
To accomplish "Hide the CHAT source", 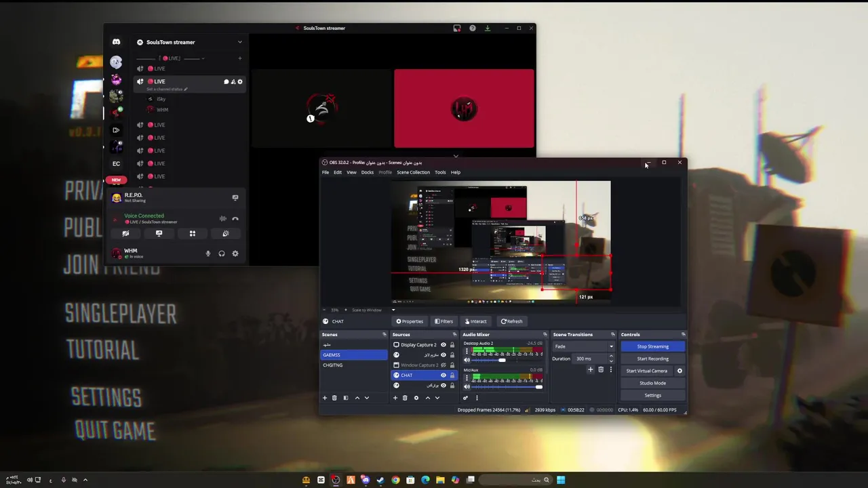I will (x=443, y=375).
